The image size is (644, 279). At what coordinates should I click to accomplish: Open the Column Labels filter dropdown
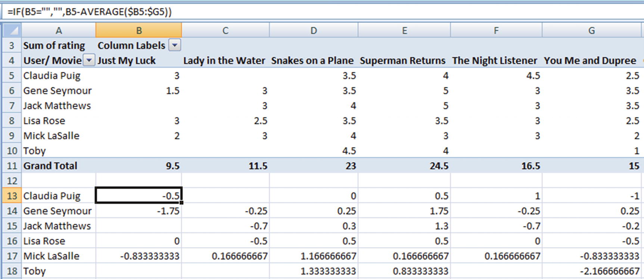pyautogui.click(x=174, y=46)
